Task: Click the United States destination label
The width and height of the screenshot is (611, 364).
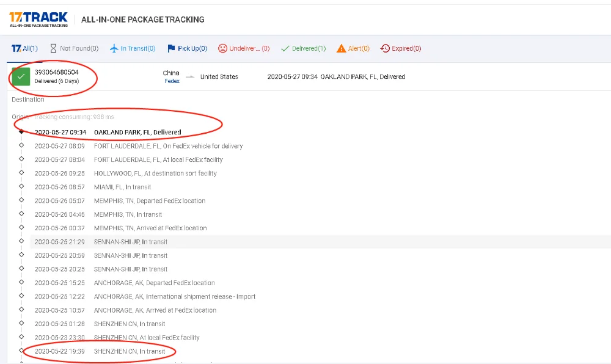Action: click(219, 77)
